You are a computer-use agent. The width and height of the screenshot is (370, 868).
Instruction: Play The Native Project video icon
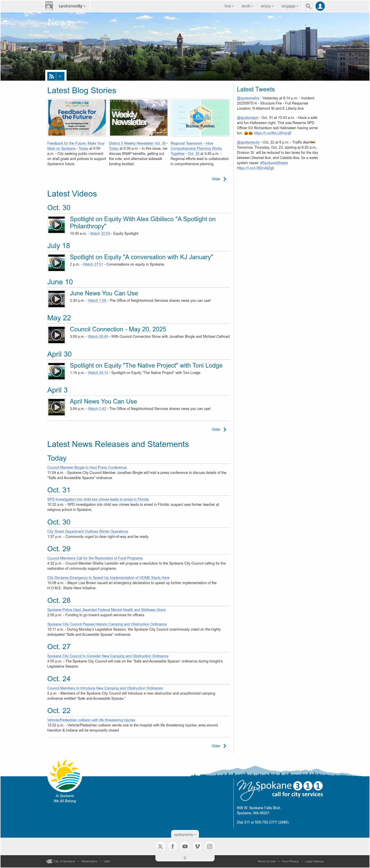coord(56,371)
